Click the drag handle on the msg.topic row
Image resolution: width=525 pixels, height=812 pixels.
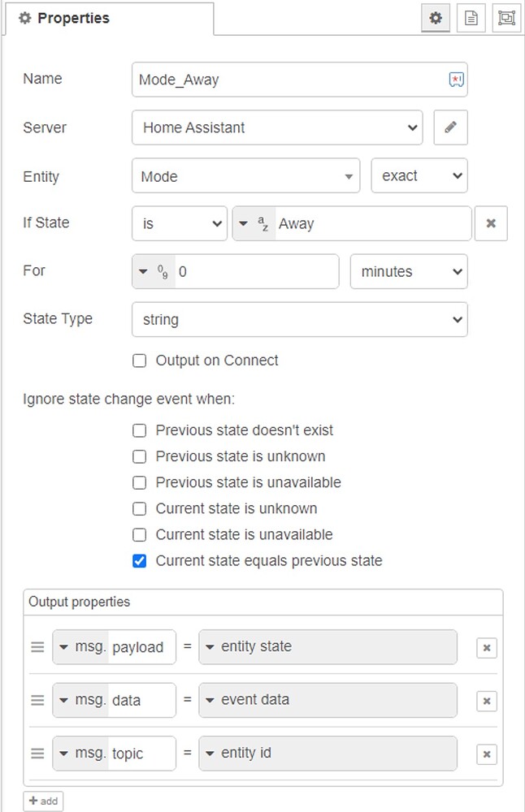[37, 754]
